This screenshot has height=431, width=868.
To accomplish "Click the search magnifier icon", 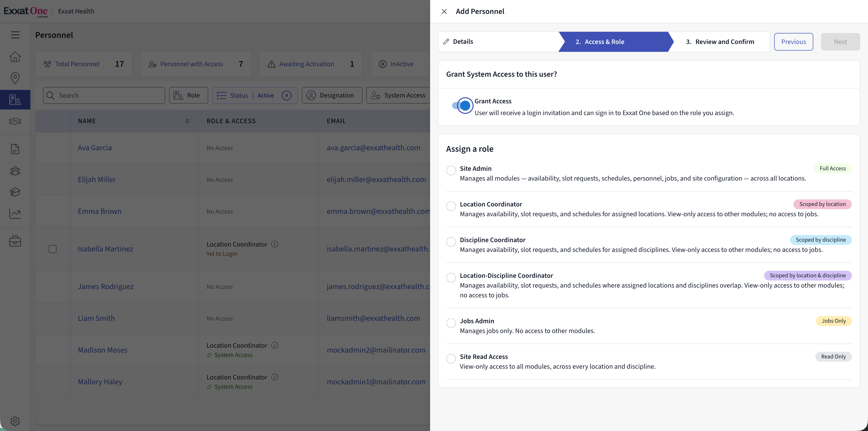I will click(x=51, y=95).
